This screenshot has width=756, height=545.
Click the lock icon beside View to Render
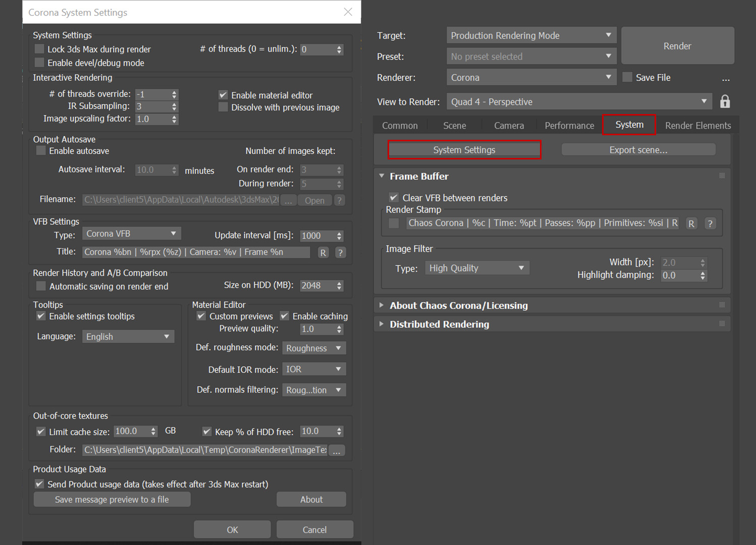pos(725,101)
